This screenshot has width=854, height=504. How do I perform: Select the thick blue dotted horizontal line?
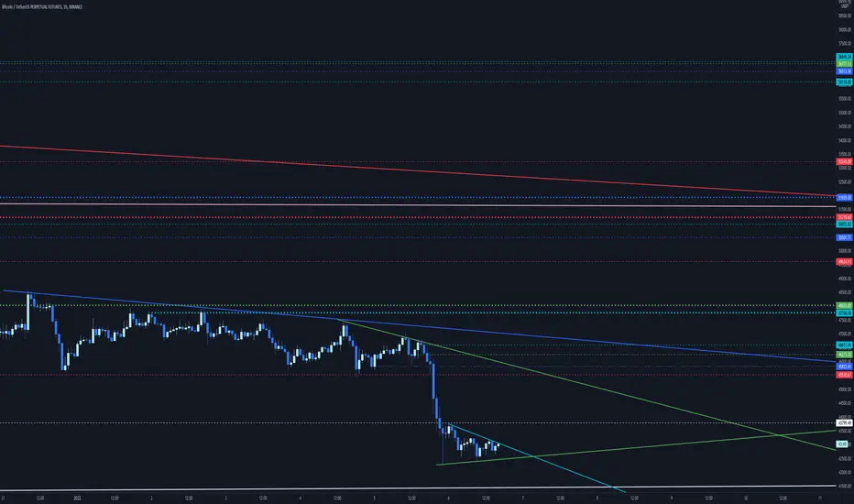click(418, 197)
